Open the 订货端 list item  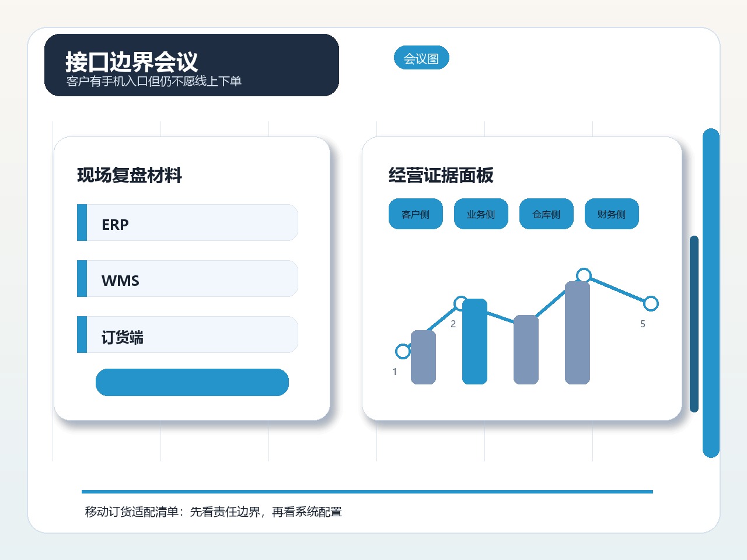[x=187, y=335]
